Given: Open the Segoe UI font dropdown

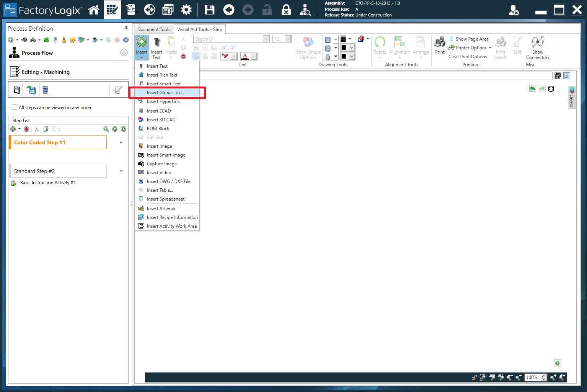Looking at the screenshot, I should pyautogui.click(x=266, y=38).
